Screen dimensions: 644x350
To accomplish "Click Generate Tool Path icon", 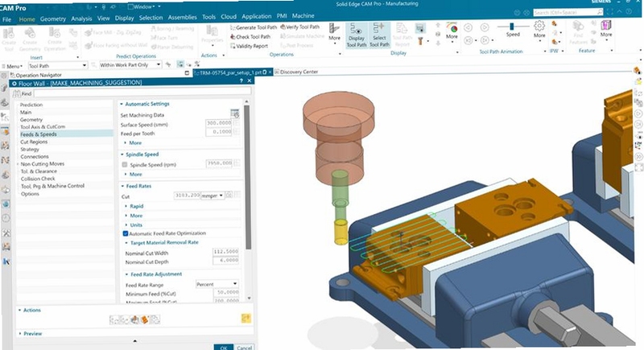I will click(233, 27).
